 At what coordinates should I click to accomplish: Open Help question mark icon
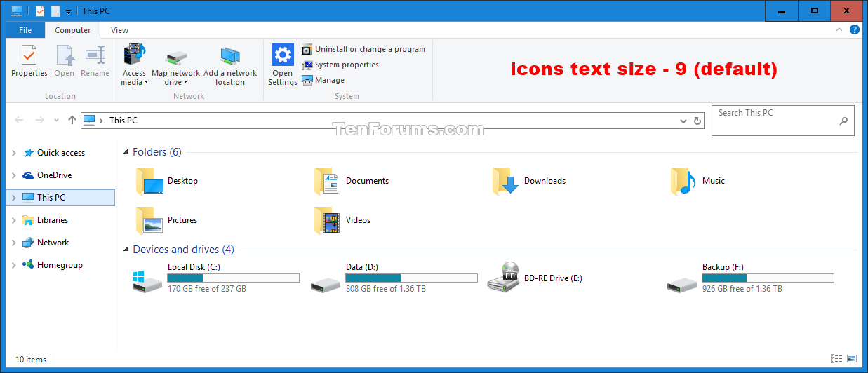pos(855,30)
